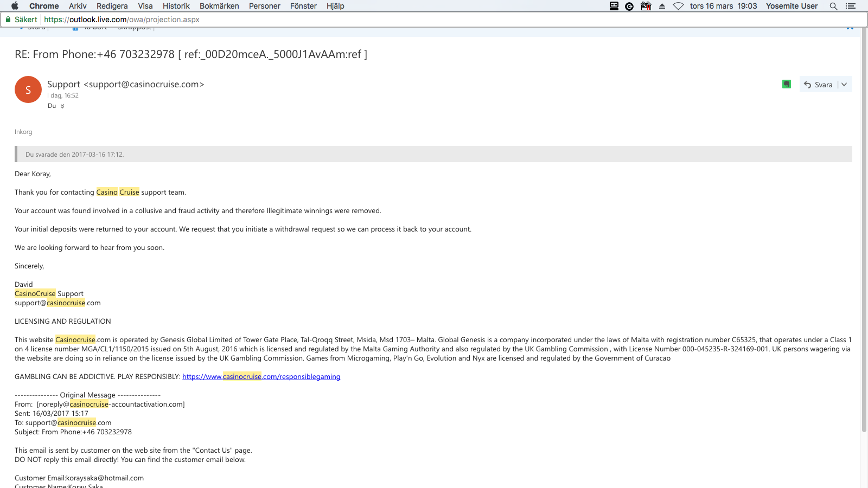The width and height of the screenshot is (868, 488).
Task: Open the Arkiv menu
Action: [x=78, y=6]
